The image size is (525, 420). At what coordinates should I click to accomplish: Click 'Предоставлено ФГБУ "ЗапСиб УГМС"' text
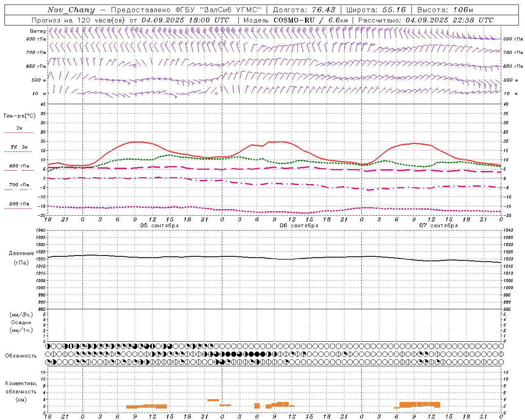pyautogui.click(x=186, y=10)
